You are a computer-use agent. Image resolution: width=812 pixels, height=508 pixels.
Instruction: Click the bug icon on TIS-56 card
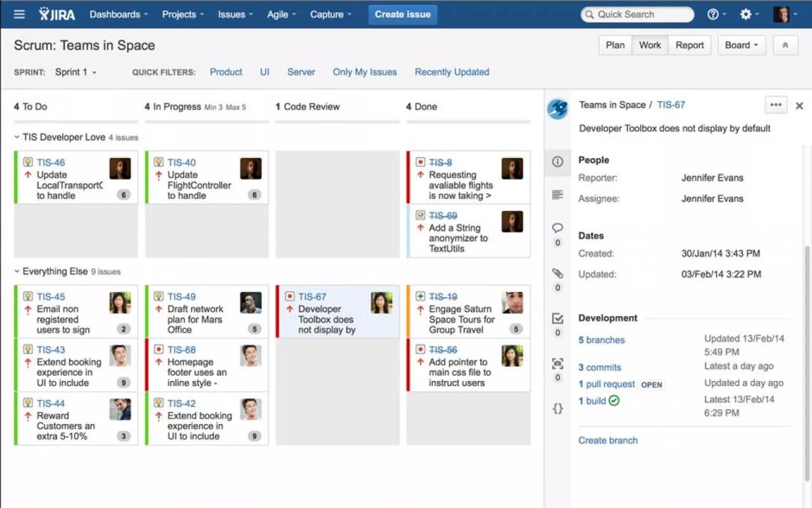click(x=420, y=350)
